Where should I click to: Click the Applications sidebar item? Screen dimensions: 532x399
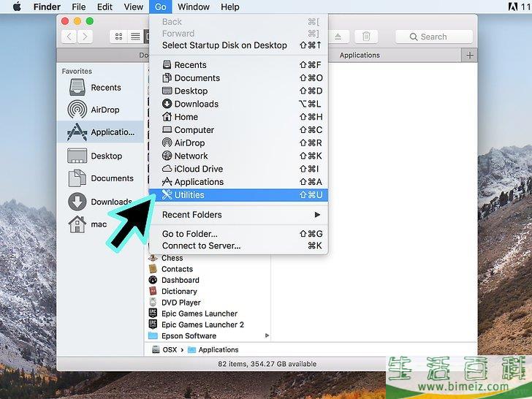(x=100, y=132)
